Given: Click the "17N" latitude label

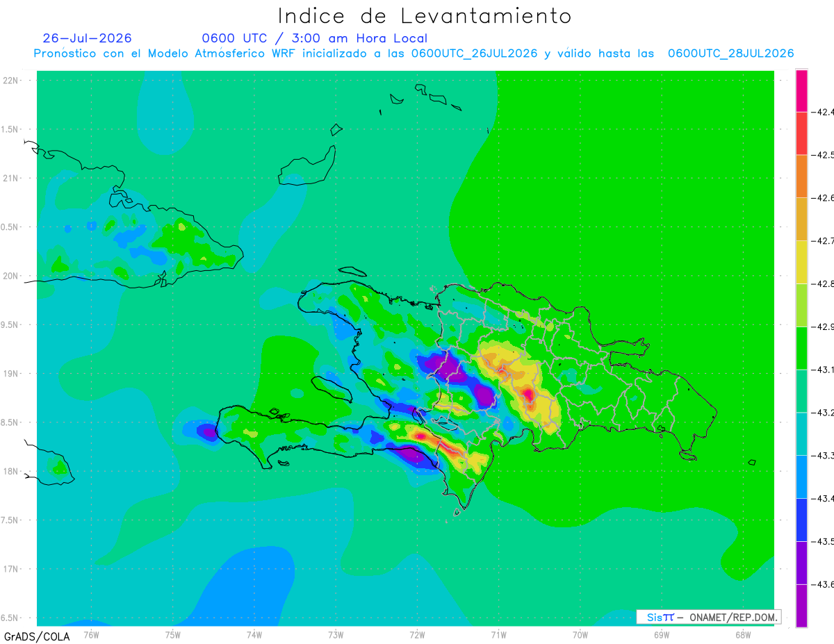Looking at the screenshot, I should pyautogui.click(x=11, y=569).
